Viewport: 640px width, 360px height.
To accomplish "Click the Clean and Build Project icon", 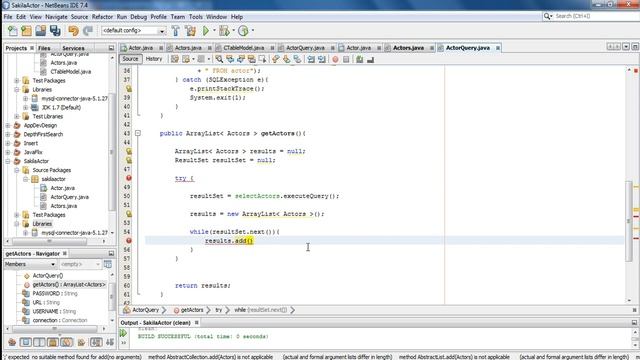I will click(x=190, y=31).
